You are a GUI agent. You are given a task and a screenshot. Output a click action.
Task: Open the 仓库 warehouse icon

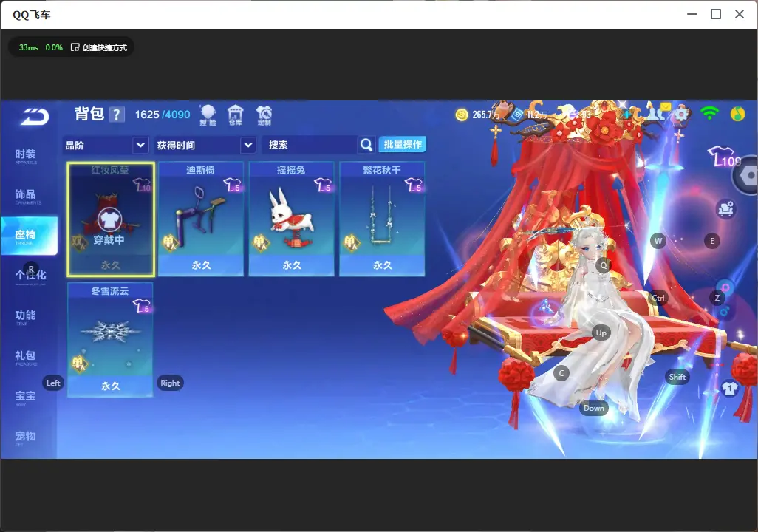(236, 115)
